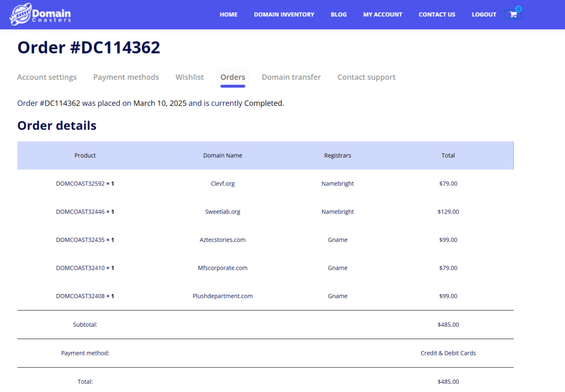Image resolution: width=565 pixels, height=392 pixels.
Task: Click the domain name Clevf.org
Action: [223, 184]
